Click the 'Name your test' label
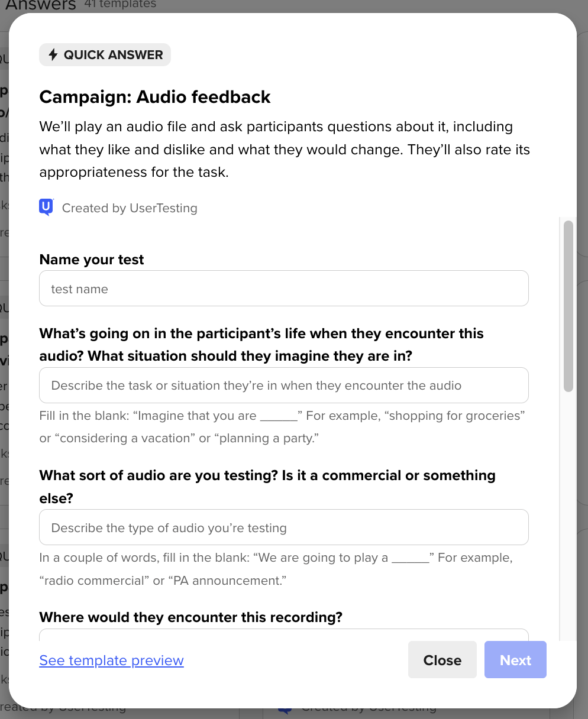588x719 pixels. (92, 260)
